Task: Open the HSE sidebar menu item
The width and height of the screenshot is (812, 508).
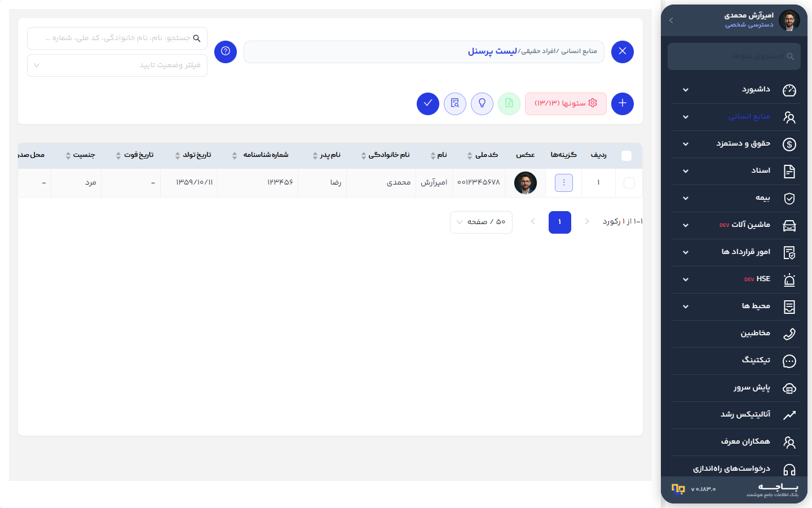Action: 736,279
